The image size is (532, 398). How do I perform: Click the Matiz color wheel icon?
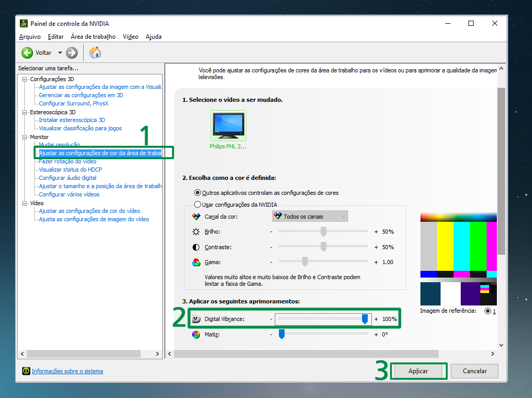196,334
